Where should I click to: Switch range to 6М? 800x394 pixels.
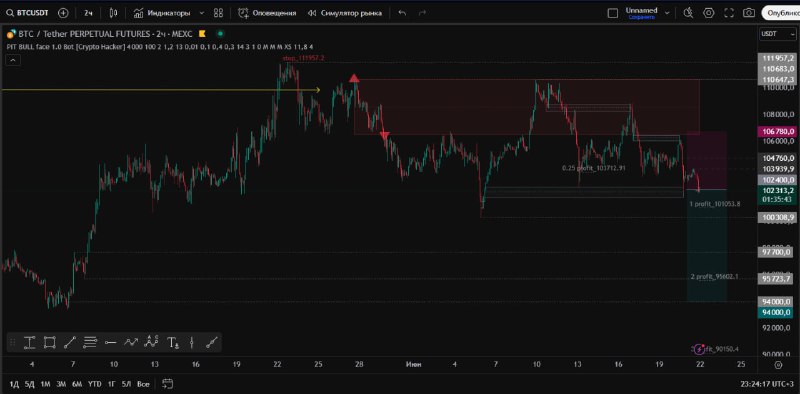click(x=77, y=384)
